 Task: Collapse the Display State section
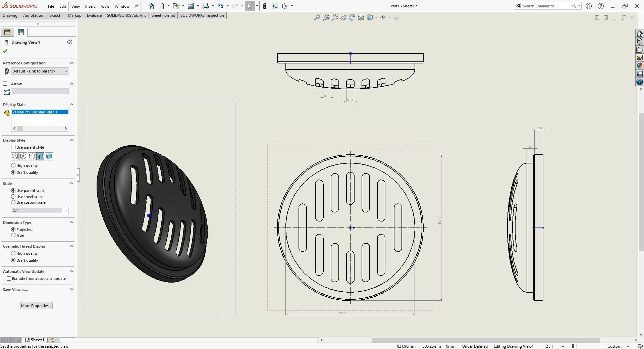71,105
